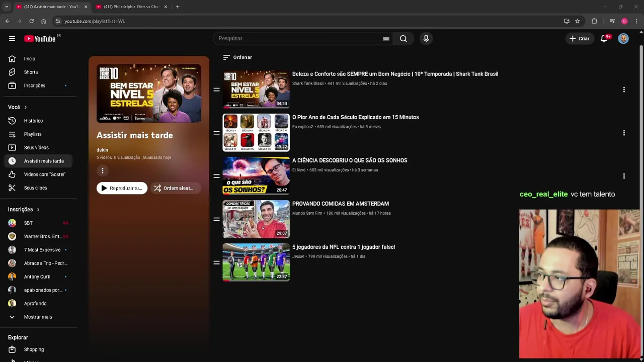The image size is (644, 362).
Task: Click the Jesser channel name
Action: tap(298, 256)
